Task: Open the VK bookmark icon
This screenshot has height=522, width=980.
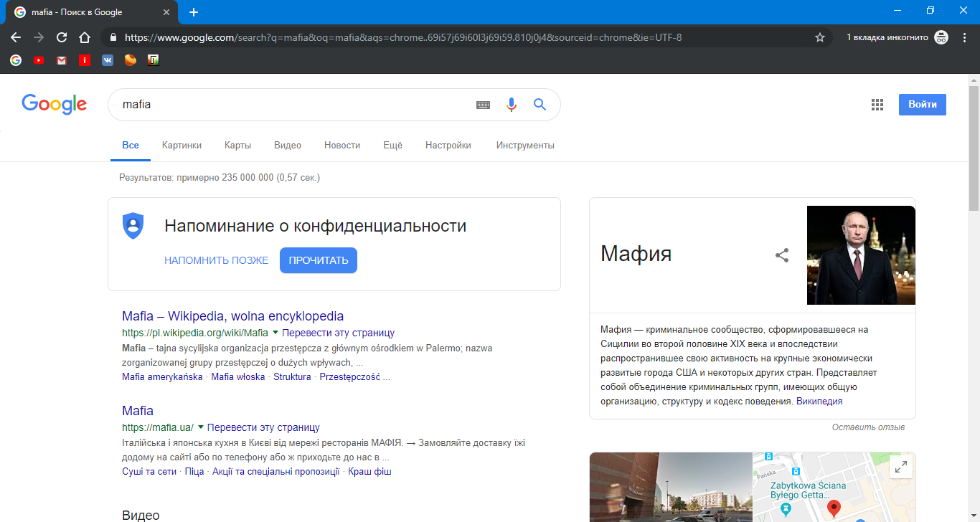Action: pos(108,60)
